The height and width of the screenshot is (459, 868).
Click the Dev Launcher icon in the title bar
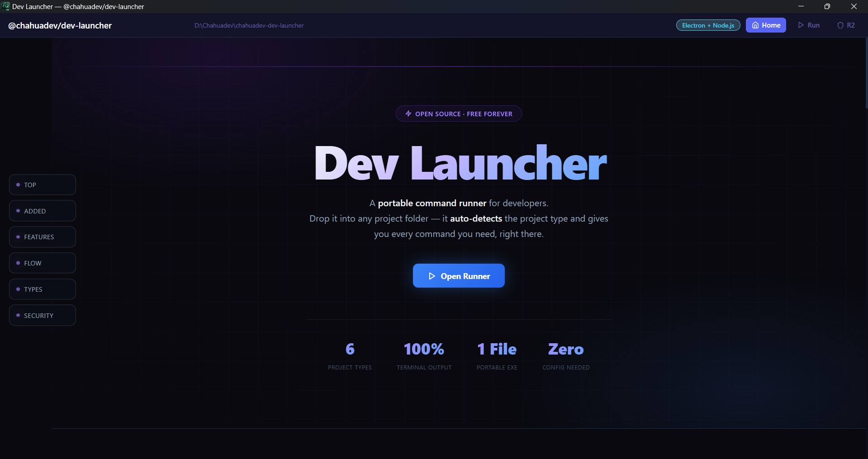click(5, 6)
